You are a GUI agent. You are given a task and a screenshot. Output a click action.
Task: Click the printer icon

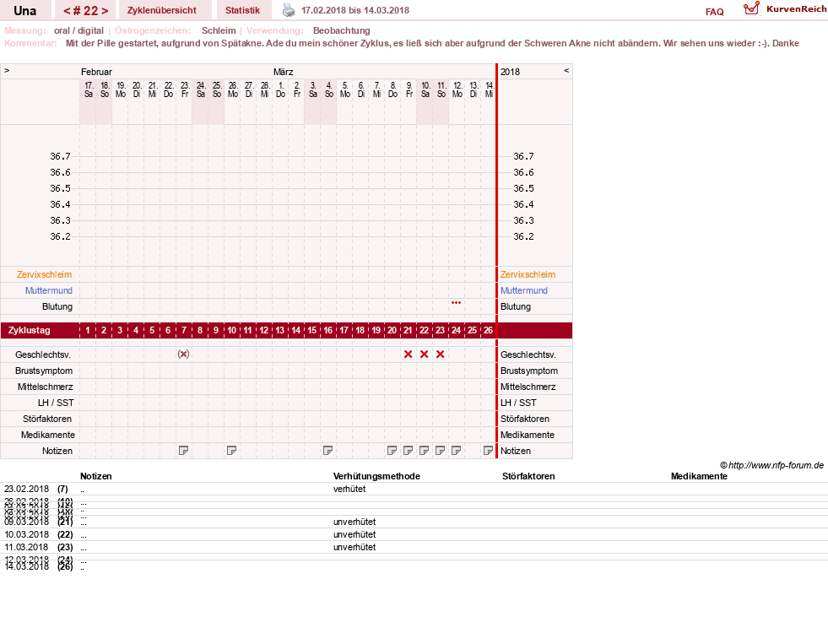click(x=289, y=10)
